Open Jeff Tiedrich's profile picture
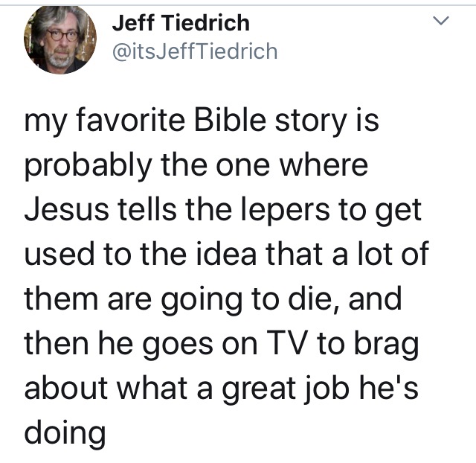This screenshot has height=463, width=476. pos(59,39)
